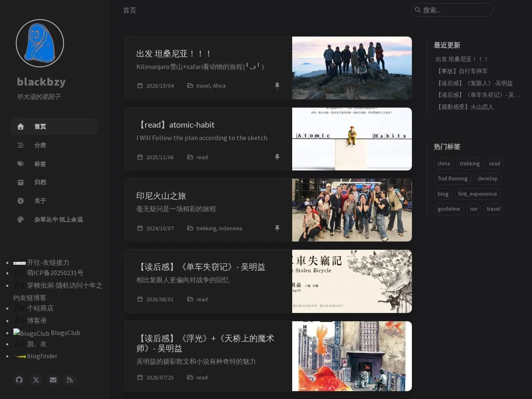Screen dimensions: 532x399
Task: Open 归档 archive menu item
Action: 54,182
